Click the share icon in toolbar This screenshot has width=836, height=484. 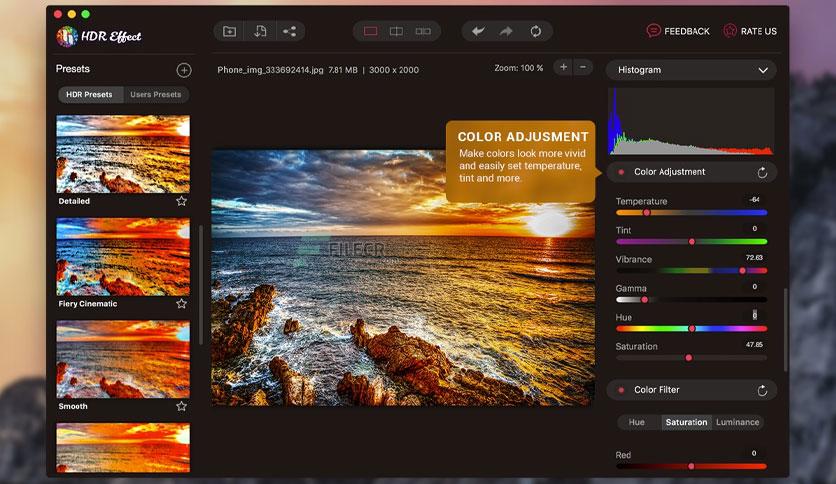pyautogui.click(x=290, y=31)
